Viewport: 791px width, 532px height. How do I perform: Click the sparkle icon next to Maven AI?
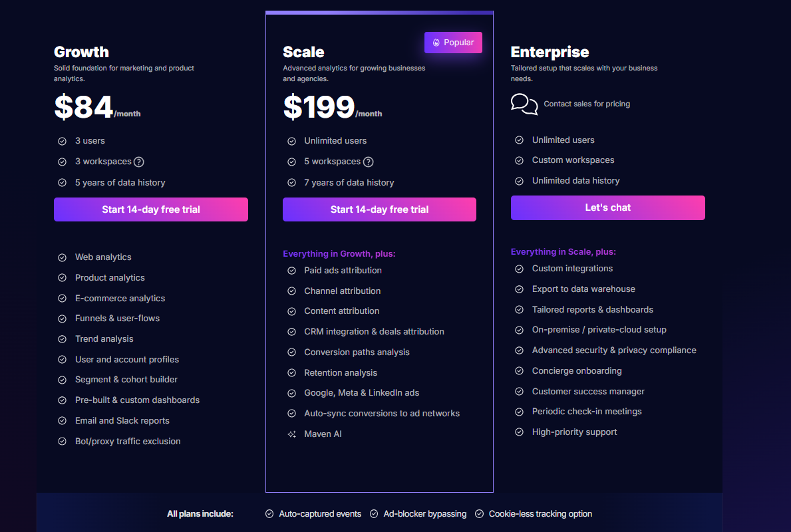(x=291, y=434)
